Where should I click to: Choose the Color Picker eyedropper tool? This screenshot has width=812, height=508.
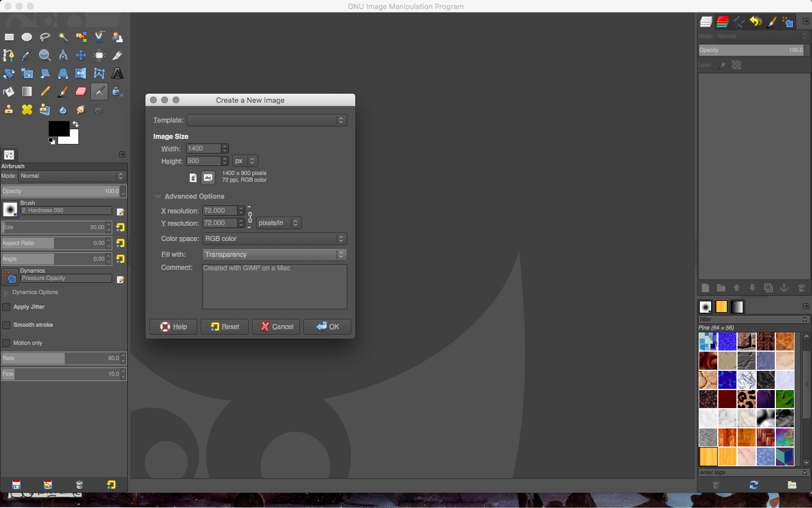tap(27, 55)
